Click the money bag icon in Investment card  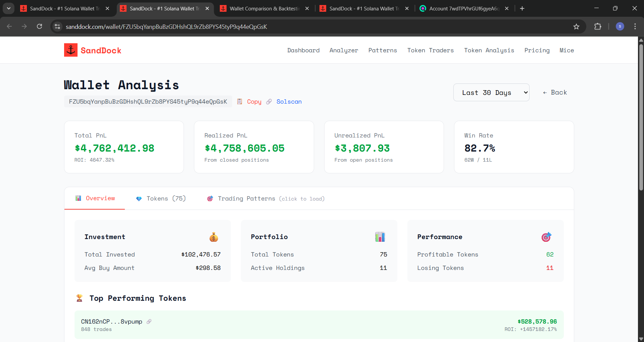214,237
